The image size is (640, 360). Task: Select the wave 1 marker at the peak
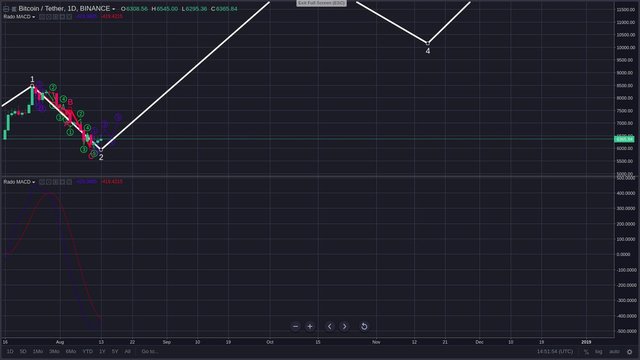tap(32, 86)
